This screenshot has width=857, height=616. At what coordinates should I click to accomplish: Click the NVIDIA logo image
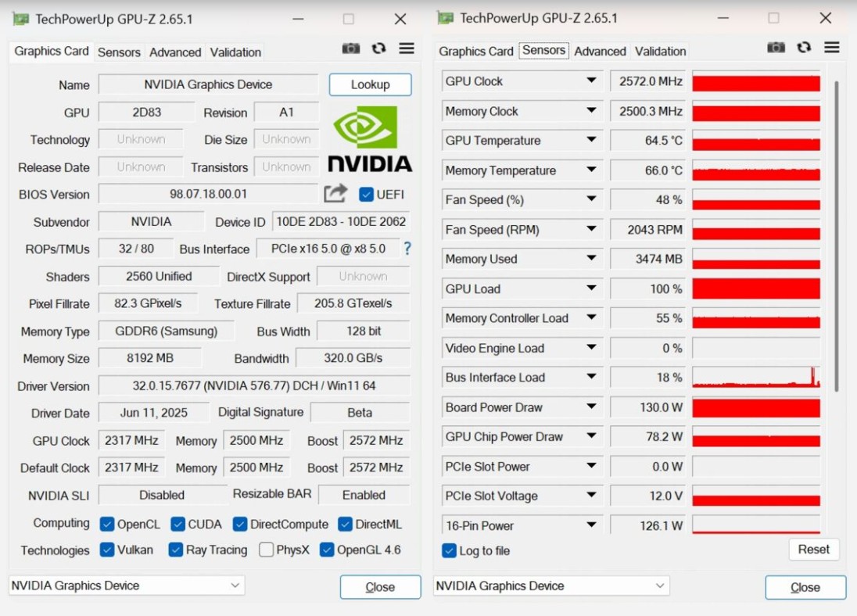370,139
